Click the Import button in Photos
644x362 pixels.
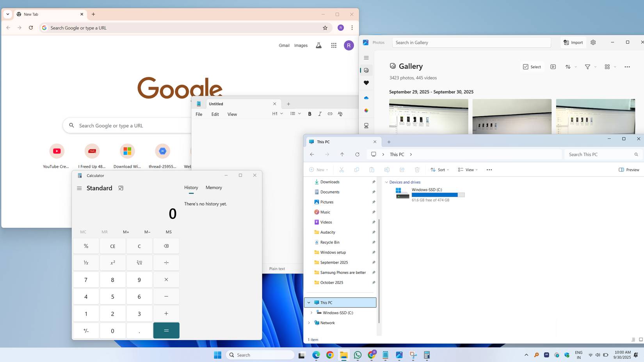(573, 43)
